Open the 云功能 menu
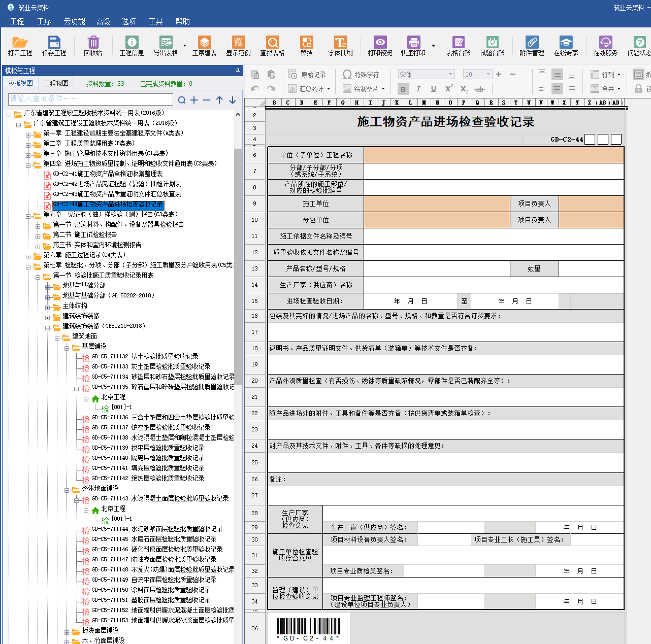 74,21
